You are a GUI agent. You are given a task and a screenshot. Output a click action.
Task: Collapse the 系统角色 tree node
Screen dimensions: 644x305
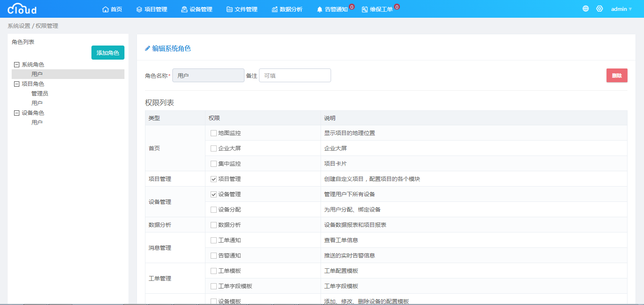17,64
